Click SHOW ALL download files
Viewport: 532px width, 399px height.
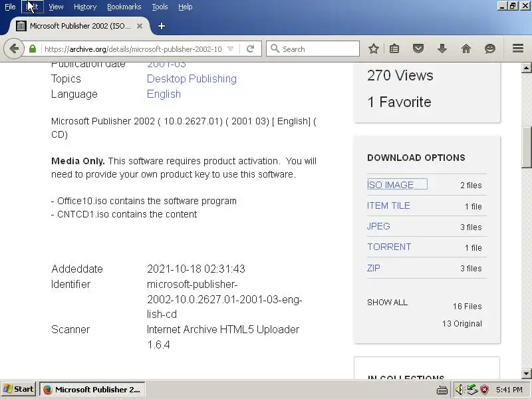tap(388, 303)
